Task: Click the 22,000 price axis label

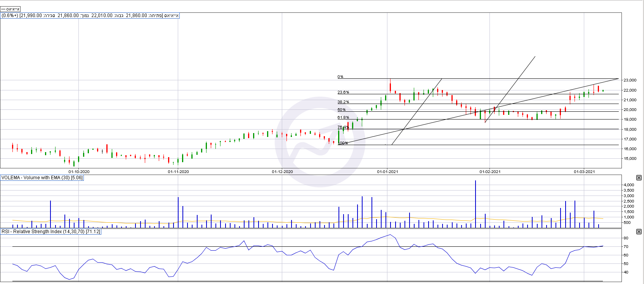Action: 630,90
